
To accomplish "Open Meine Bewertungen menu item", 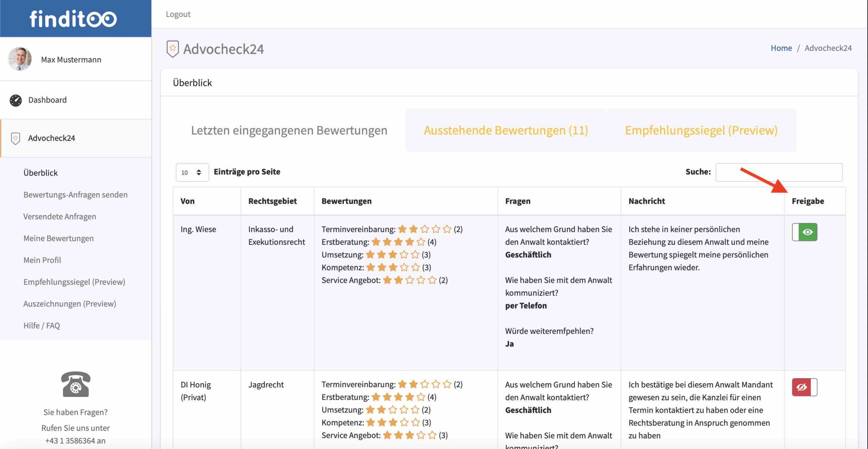I will (x=58, y=238).
